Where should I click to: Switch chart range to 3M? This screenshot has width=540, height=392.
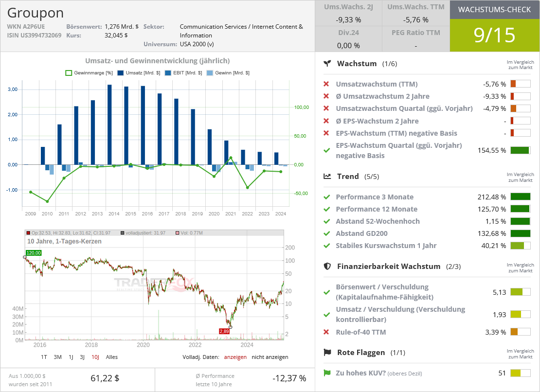57,357
